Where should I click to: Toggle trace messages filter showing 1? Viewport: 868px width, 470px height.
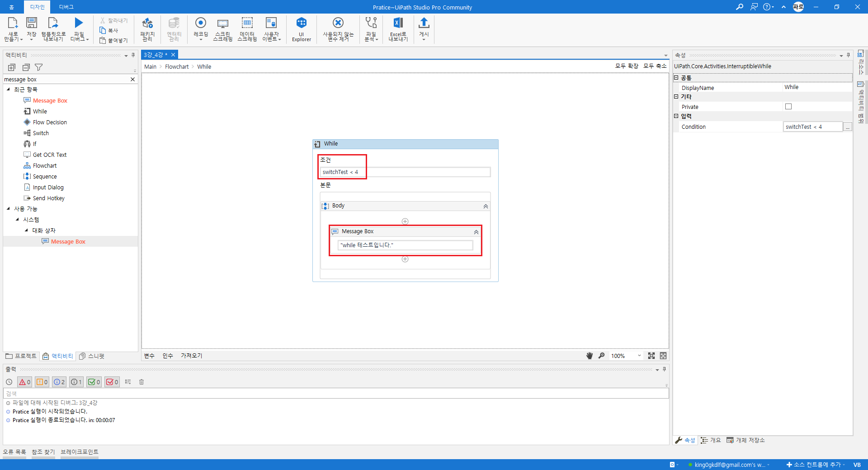[x=76, y=382]
